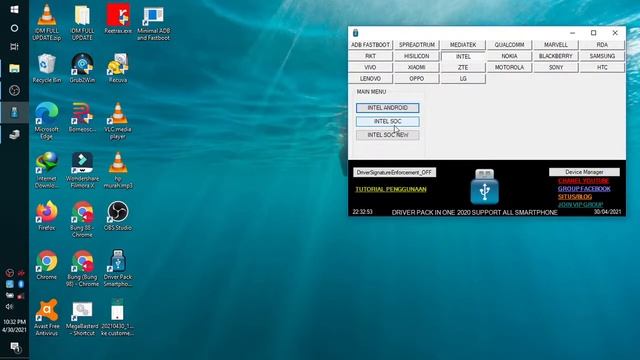Open Driver Pack Smartphone desktop shortcut
Viewport: 640px width, 360px height.
(x=118, y=268)
